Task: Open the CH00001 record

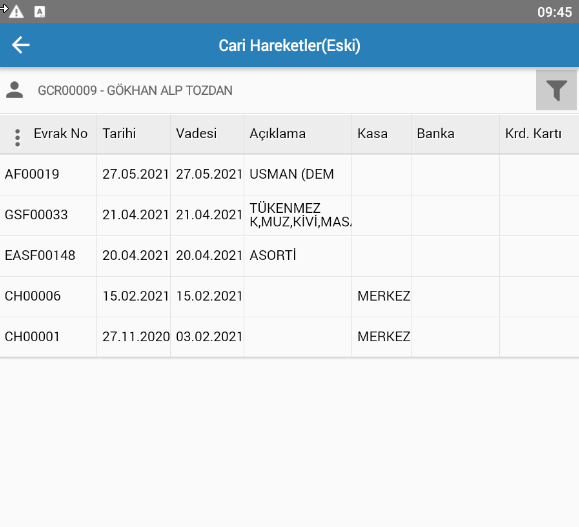Action: (x=290, y=337)
